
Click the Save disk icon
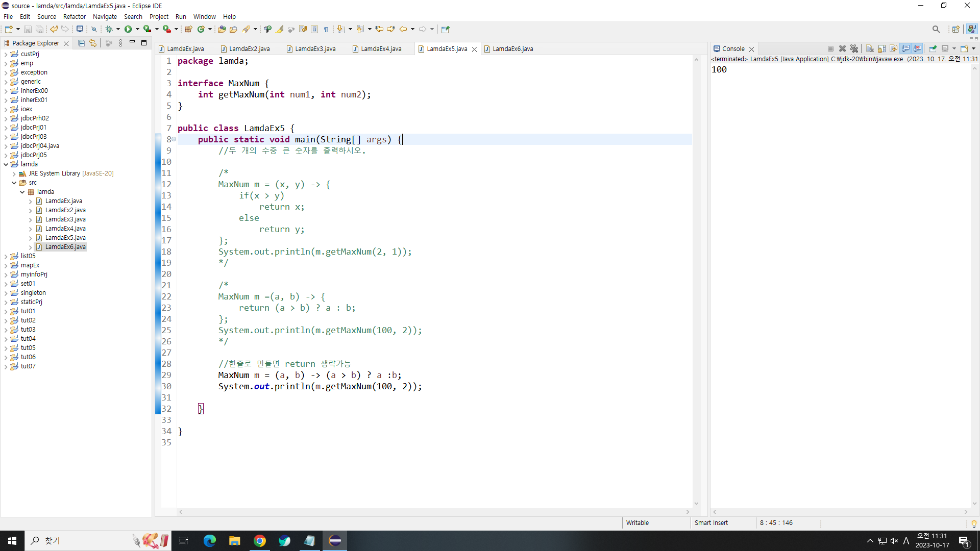coord(28,29)
